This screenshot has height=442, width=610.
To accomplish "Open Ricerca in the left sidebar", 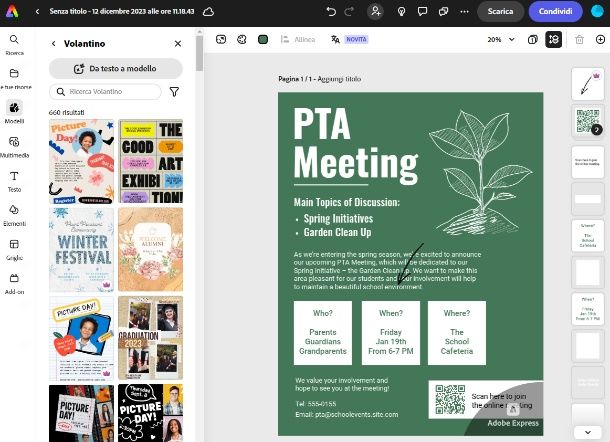I will coord(14,44).
